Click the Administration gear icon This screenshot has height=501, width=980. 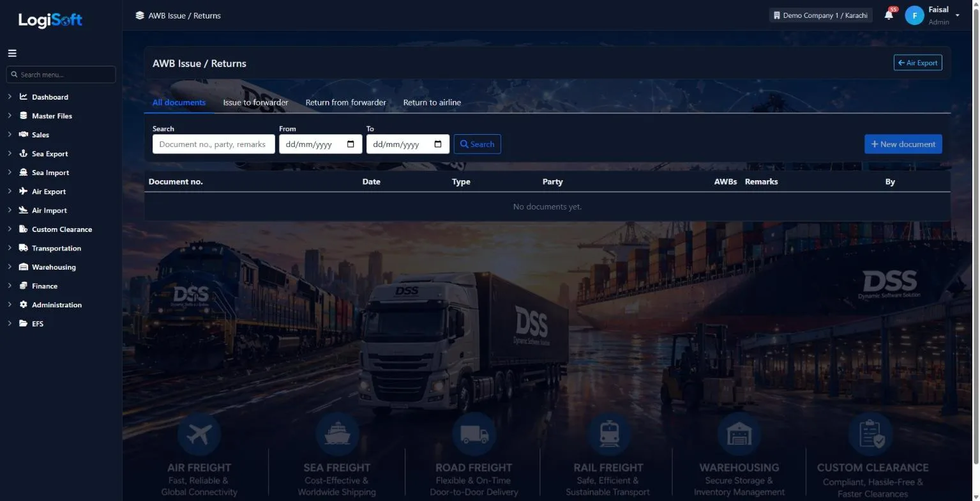(24, 305)
